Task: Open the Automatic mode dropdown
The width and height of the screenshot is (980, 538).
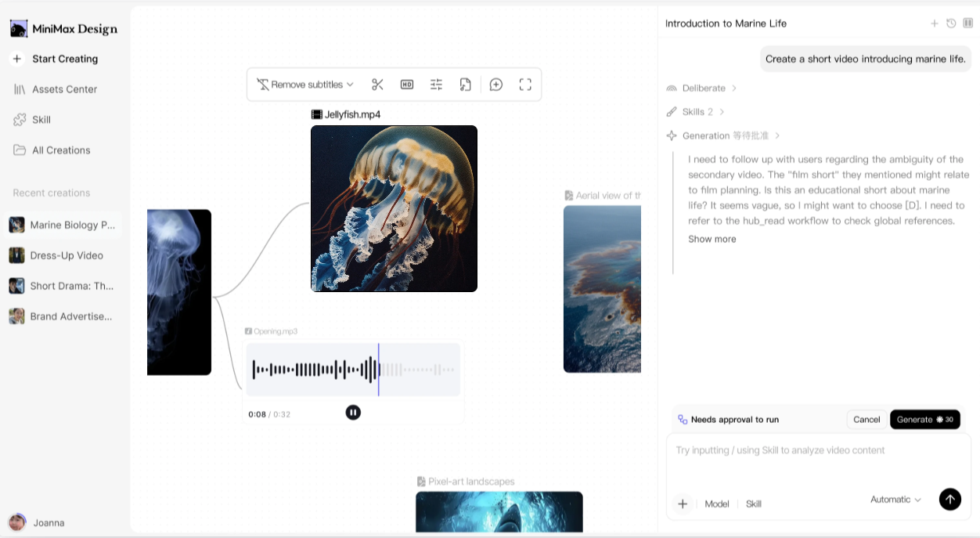Action: coord(895,500)
